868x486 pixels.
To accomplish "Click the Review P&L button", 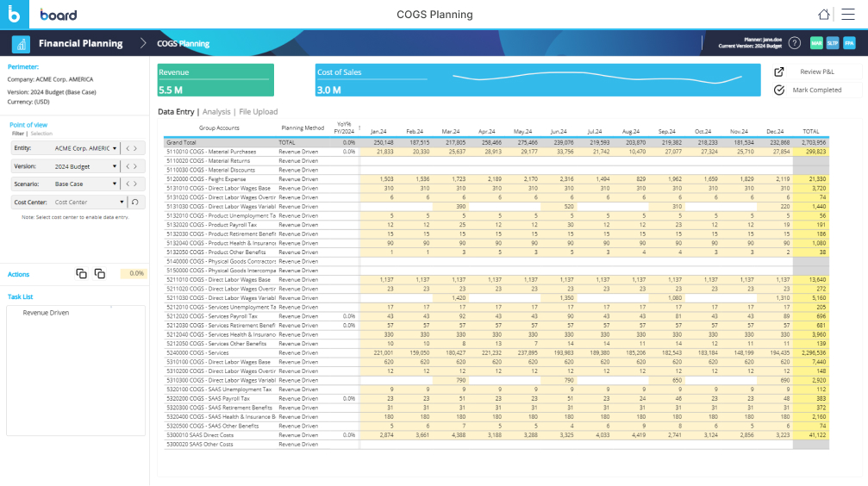I will point(815,72).
